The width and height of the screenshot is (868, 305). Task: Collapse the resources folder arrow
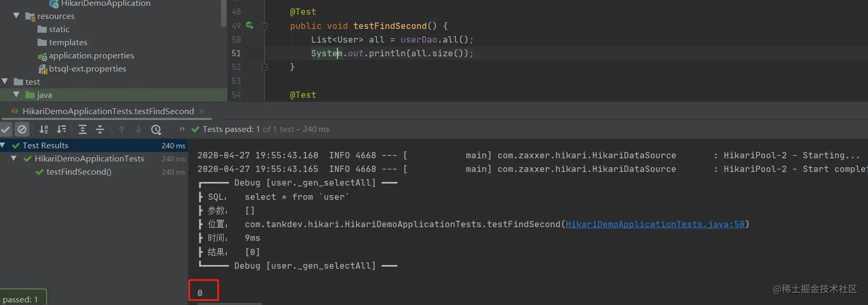click(x=16, y=16)
